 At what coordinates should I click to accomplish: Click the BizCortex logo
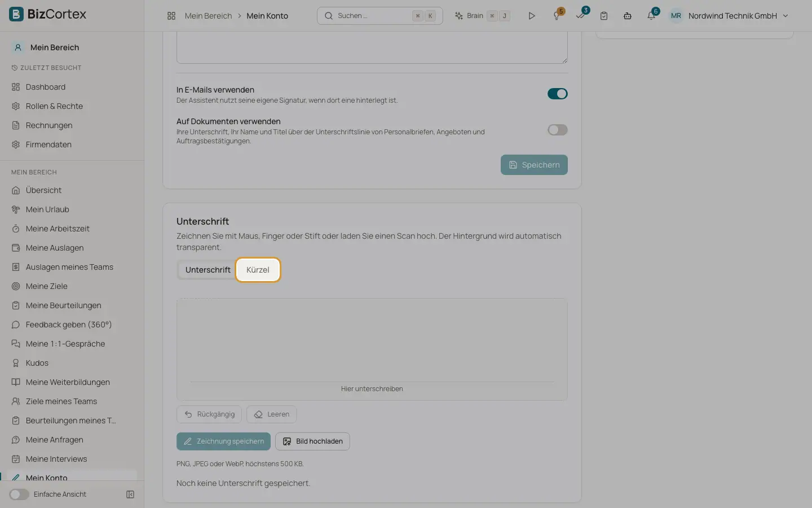click(x=48, y=14)
